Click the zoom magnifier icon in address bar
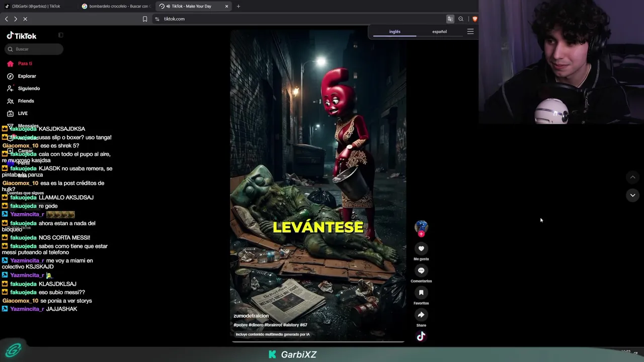 (461, 19)
